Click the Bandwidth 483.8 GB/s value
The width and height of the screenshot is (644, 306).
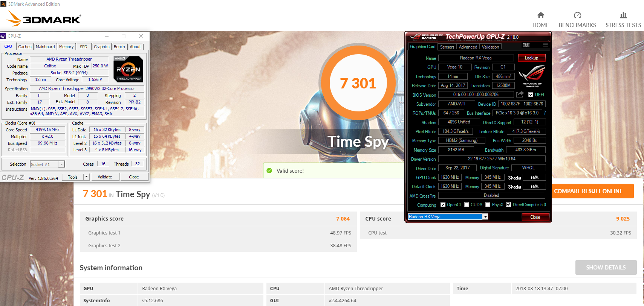[526, 150]
